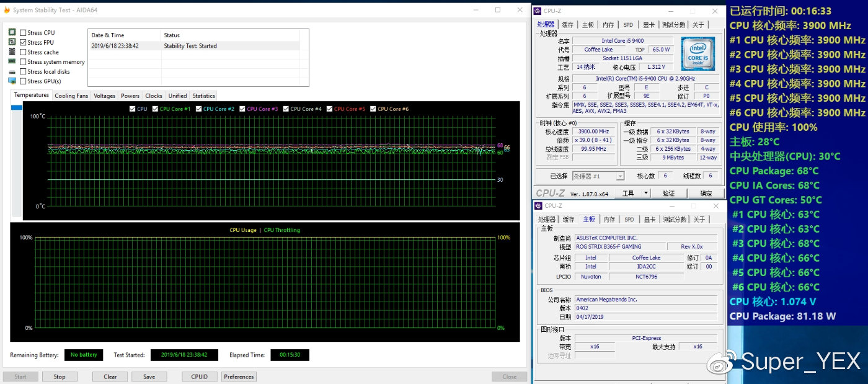Click the Preferences button
Screen dimensions: 868x384
point(239,377)
